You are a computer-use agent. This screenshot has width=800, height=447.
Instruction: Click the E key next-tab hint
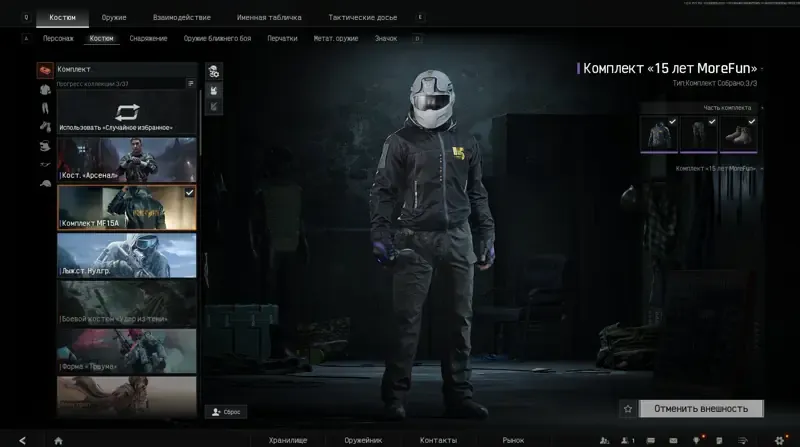click(x=420, y=17)
